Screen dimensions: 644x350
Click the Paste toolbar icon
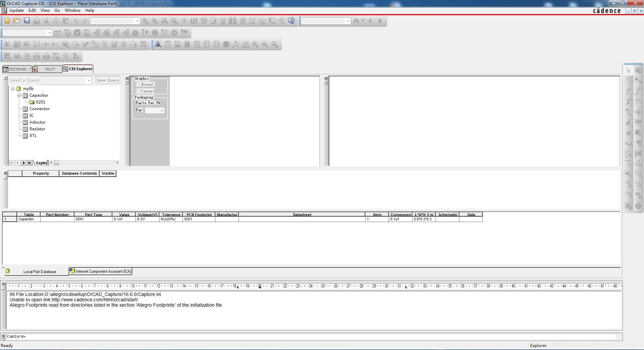(x=65, y=21)
